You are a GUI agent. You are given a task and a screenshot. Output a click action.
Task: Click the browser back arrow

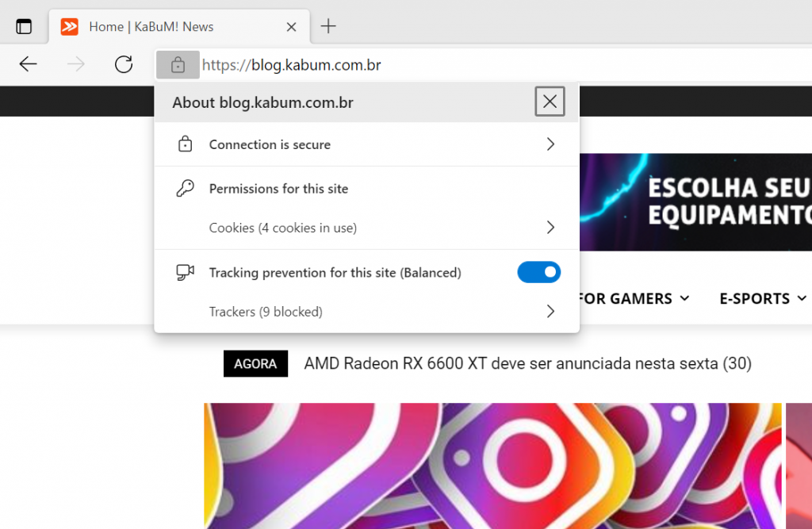[29, 65]
